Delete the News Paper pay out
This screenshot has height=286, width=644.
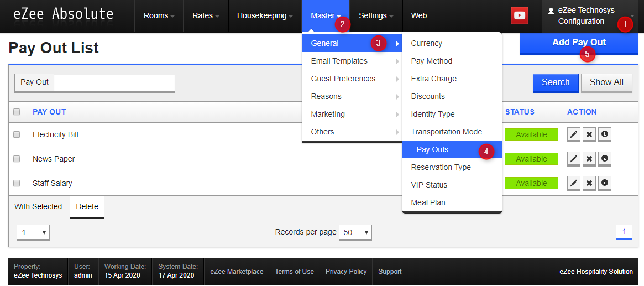click(589, 159)
